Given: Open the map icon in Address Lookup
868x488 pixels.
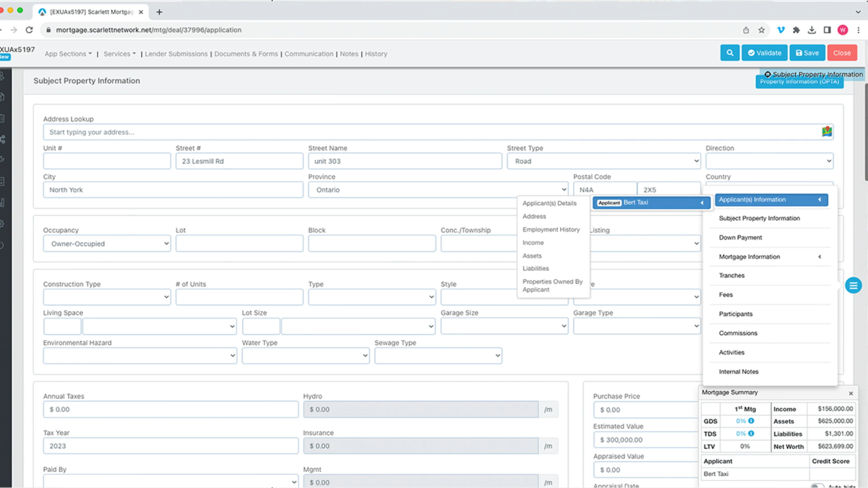Looking at the screenshot, I should [826, 132].
